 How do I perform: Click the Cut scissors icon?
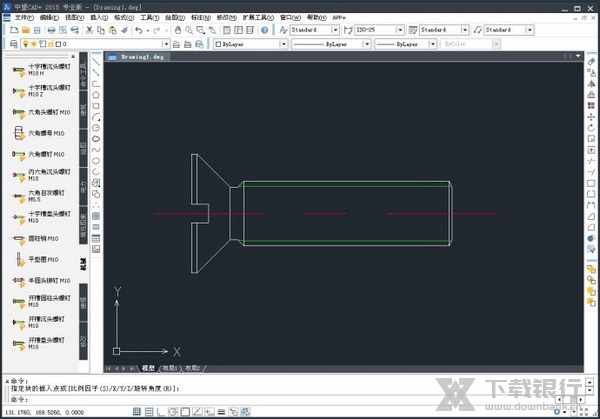tap(89, 30)
